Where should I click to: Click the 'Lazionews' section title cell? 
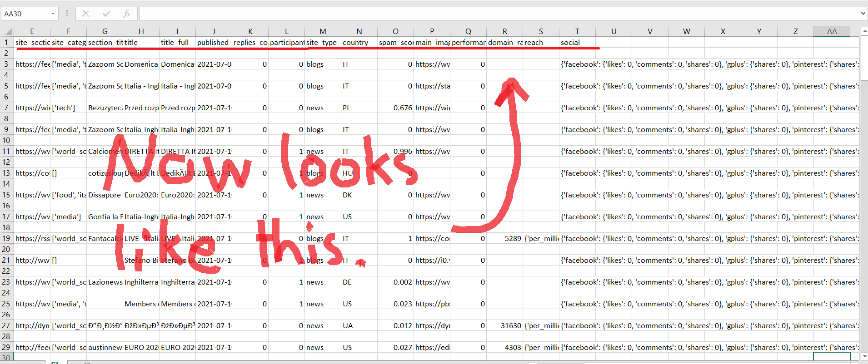(105, 282)
